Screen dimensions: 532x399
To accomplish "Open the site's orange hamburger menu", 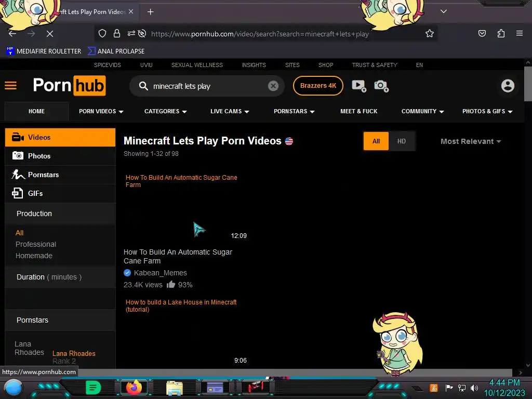I will (x=10, y=86).
